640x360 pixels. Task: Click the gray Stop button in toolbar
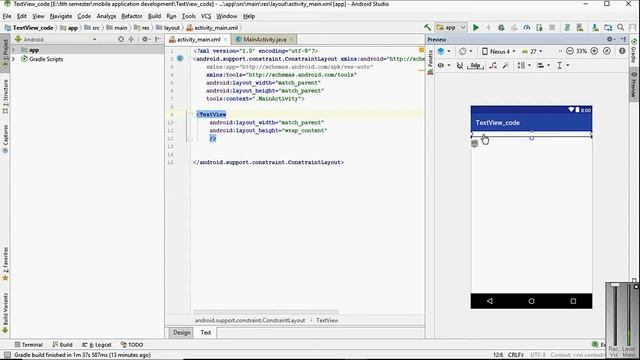552,28
